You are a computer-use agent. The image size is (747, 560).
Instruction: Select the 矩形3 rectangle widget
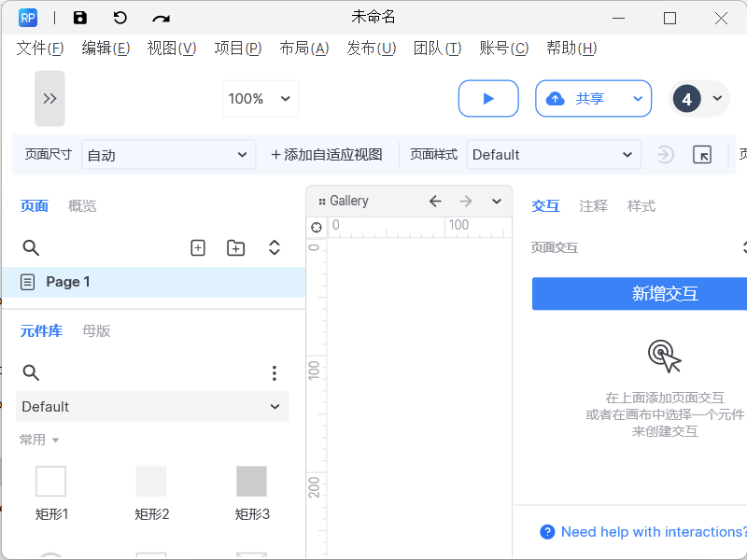pos(252,494)
